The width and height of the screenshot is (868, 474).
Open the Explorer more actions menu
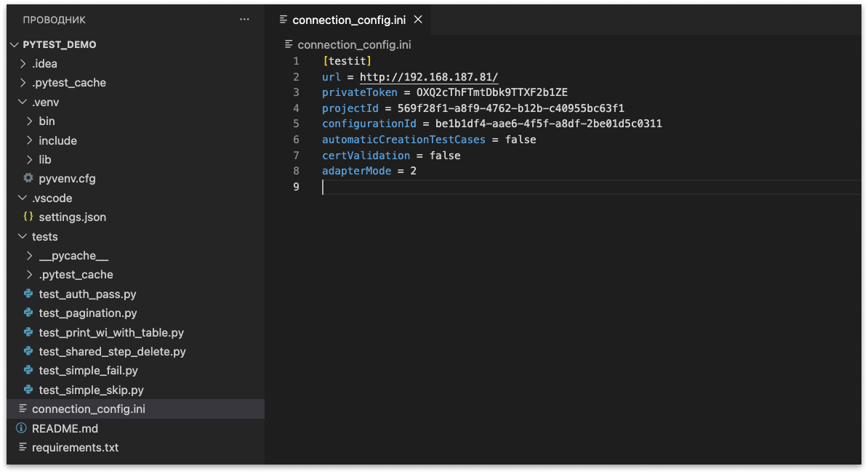point(244,19)
